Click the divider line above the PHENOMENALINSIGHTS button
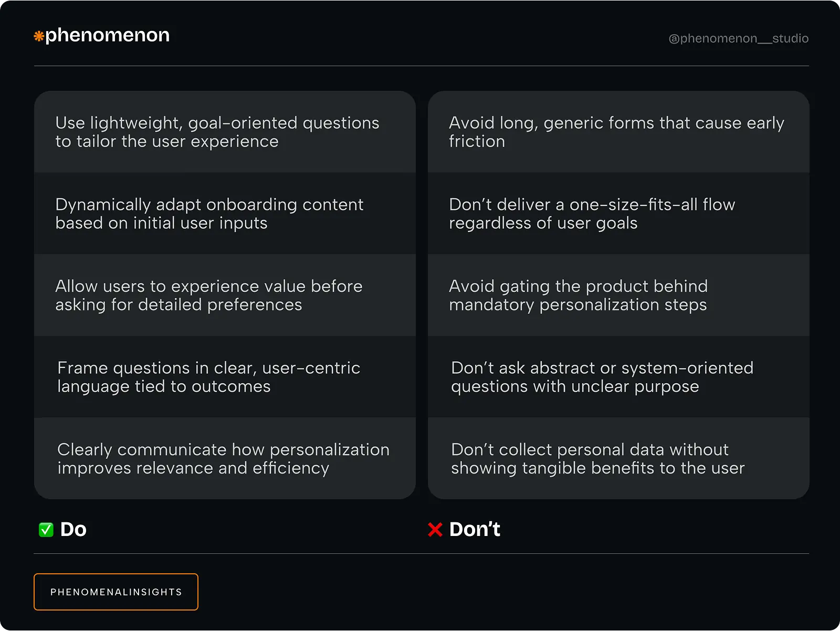 coord(421,553)
